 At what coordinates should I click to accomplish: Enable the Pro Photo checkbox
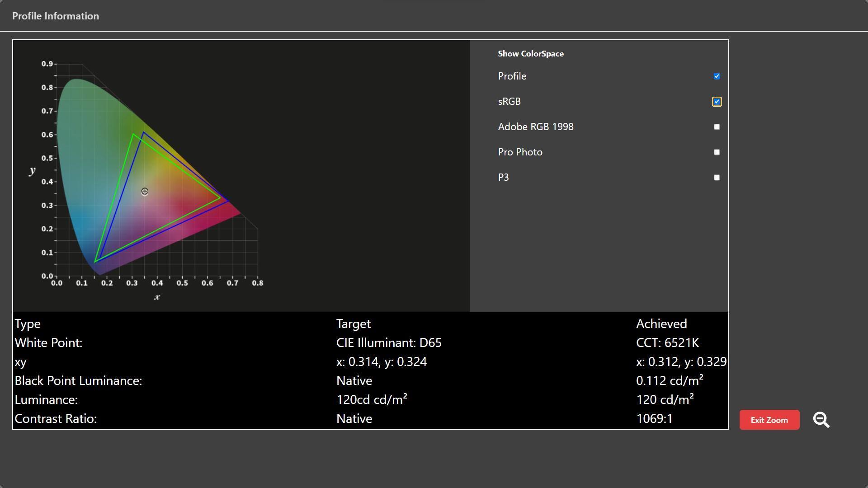717,152
